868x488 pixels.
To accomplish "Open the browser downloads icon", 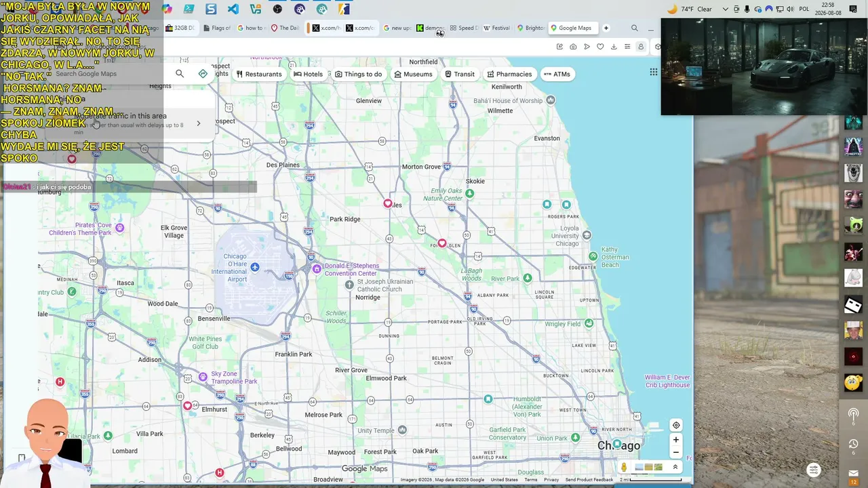I will (x=614, y=47).
